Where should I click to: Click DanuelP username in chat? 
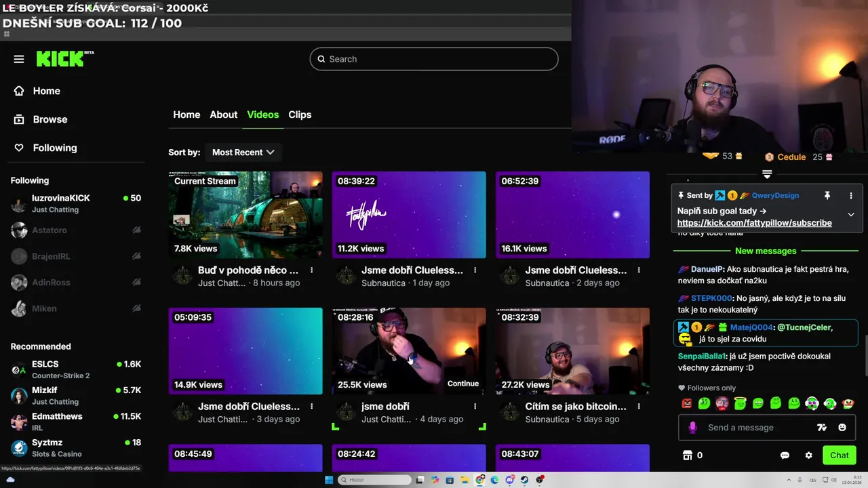707,269
